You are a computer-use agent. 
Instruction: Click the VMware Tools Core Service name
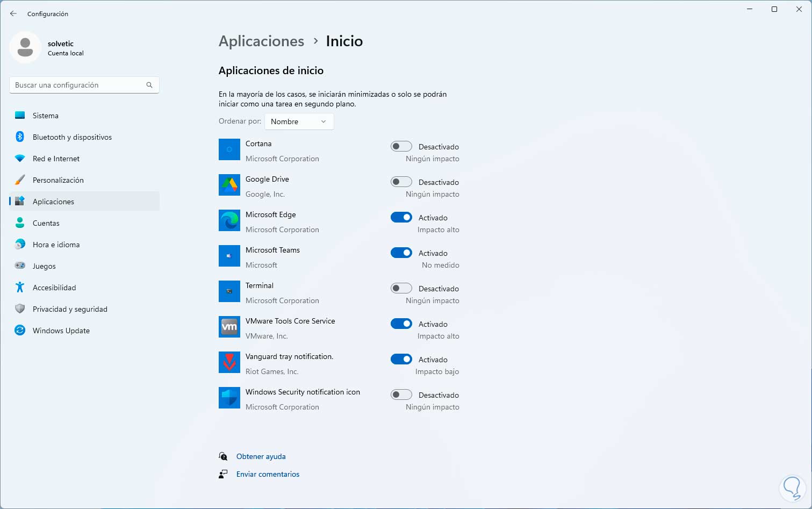point(290,321)
